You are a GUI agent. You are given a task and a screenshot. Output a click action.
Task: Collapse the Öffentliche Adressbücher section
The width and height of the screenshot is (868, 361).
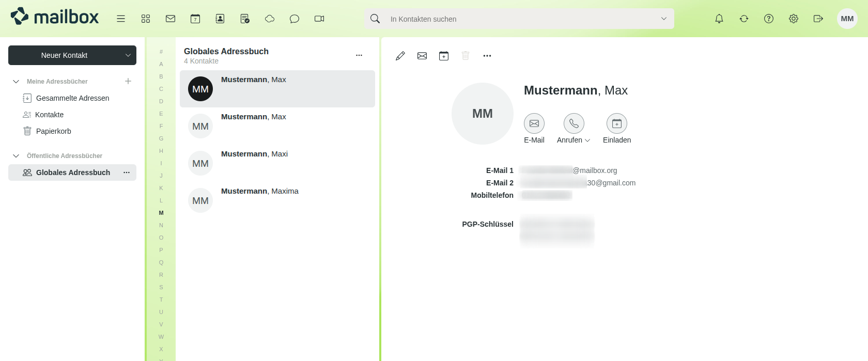coord(16,156)
